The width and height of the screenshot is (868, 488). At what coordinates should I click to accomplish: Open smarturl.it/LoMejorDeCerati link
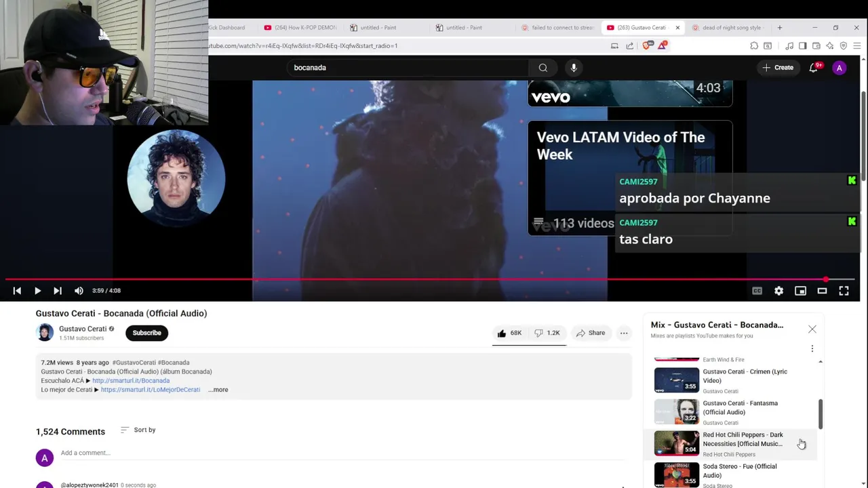pyautogui.click(x=151, y=390)
